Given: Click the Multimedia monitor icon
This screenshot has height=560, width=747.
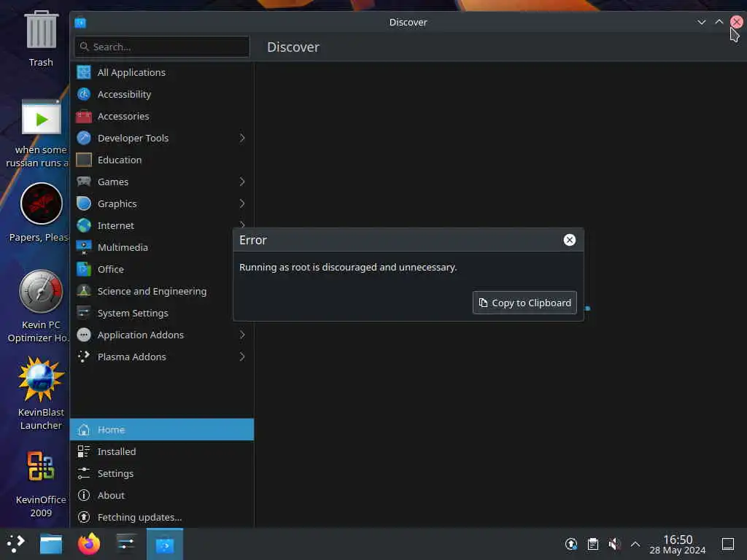Looking at the screenshot, I should click(x=84, y=247).
